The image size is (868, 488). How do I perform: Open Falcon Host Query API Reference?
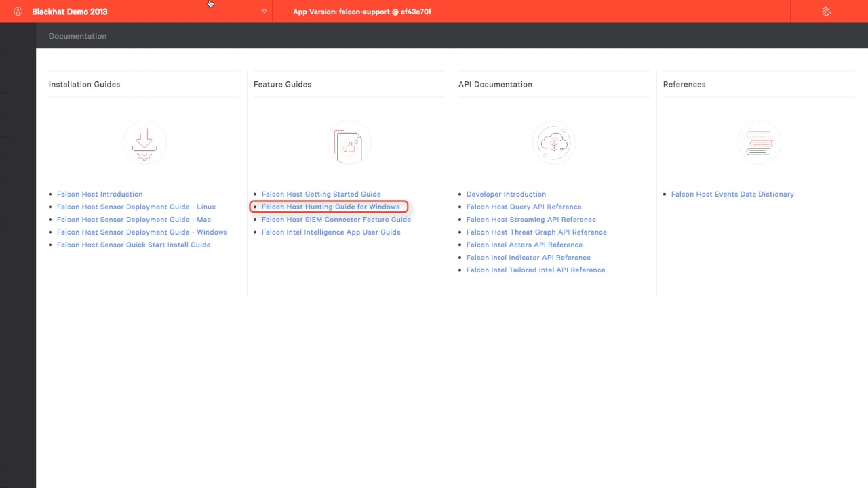click(x=524, y=207)
